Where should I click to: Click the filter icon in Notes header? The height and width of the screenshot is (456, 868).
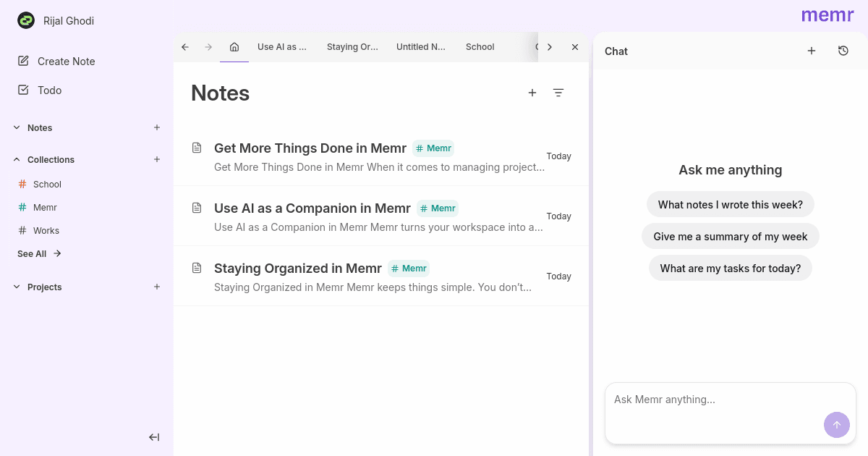pos(558,93)
